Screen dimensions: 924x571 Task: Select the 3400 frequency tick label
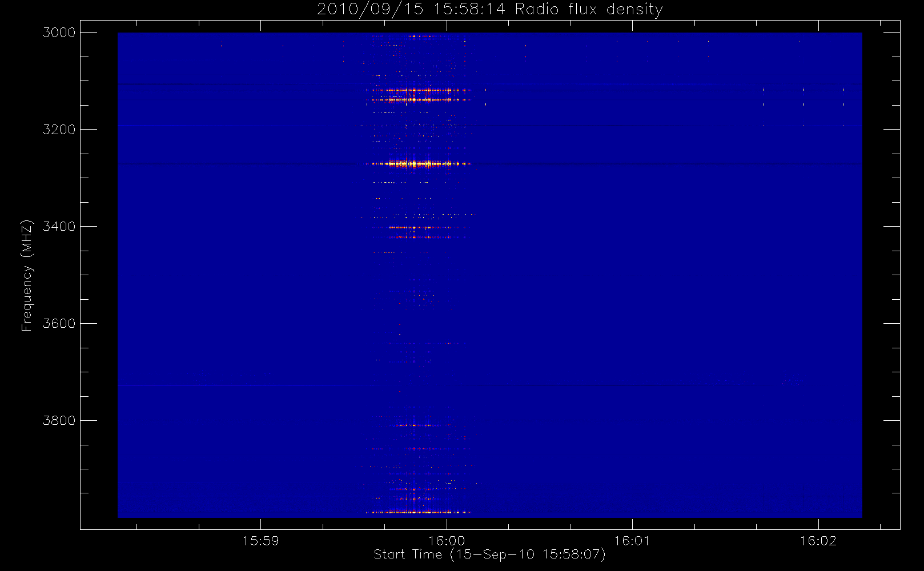pos(59,227)
